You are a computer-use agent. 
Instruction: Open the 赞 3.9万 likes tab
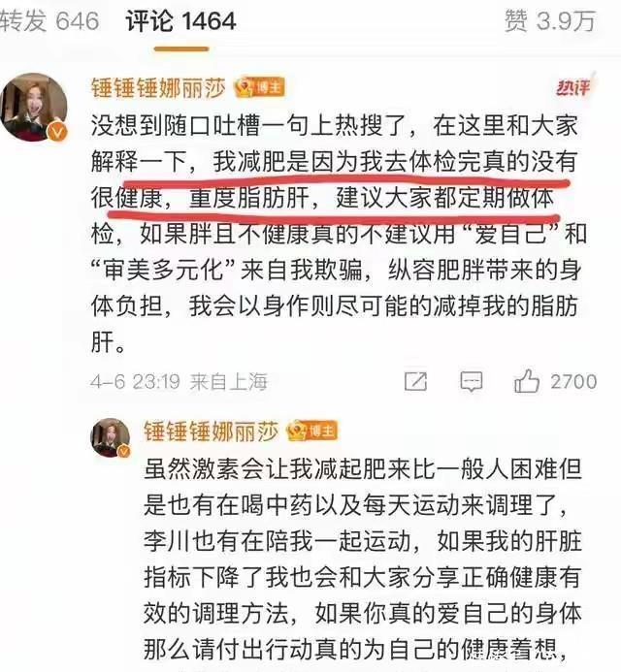coord(550,21)
